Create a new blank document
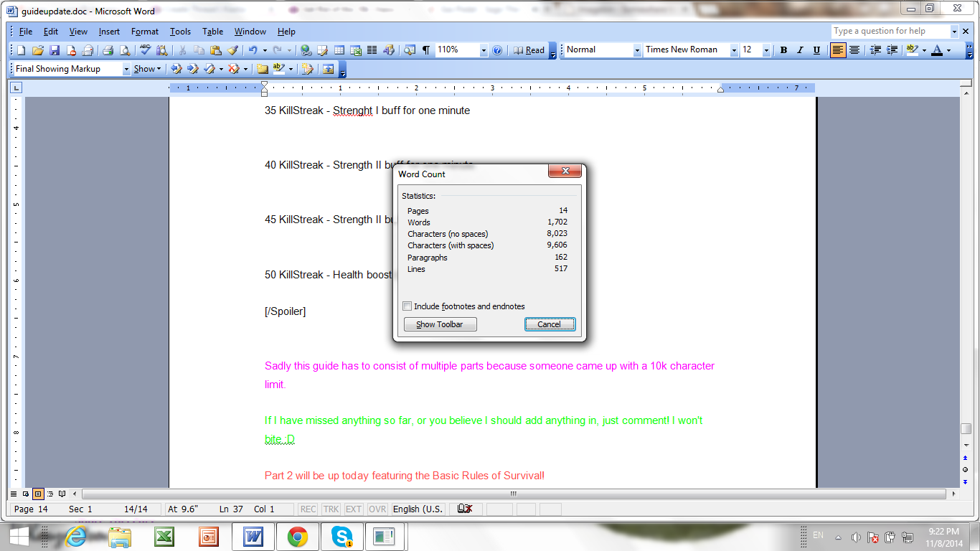 [x=21, y=50]
